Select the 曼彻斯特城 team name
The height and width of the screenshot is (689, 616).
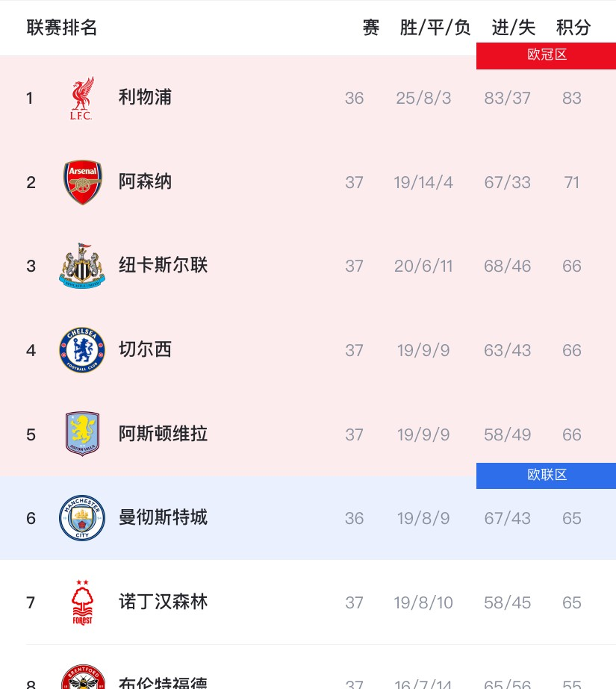[x=163, y=518]
